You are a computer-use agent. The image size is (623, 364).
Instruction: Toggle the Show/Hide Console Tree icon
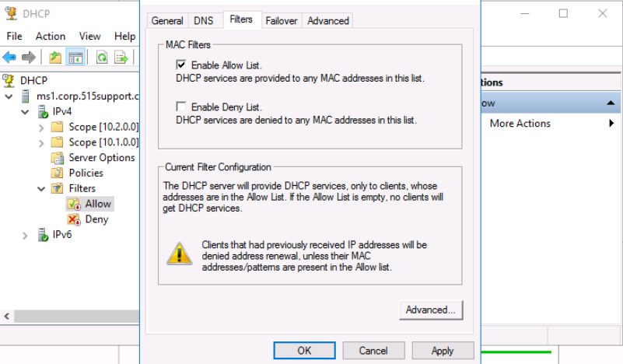(75, 58)
